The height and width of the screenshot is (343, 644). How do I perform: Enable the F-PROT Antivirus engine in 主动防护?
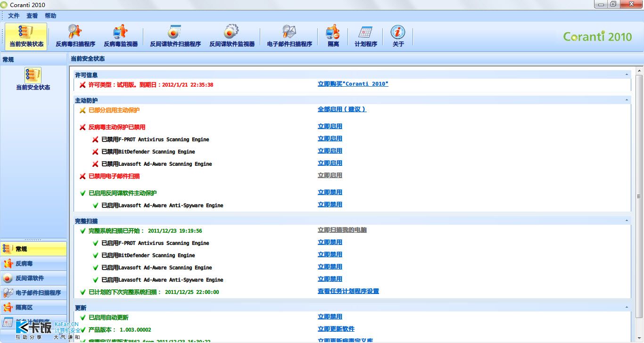[330, 139]
